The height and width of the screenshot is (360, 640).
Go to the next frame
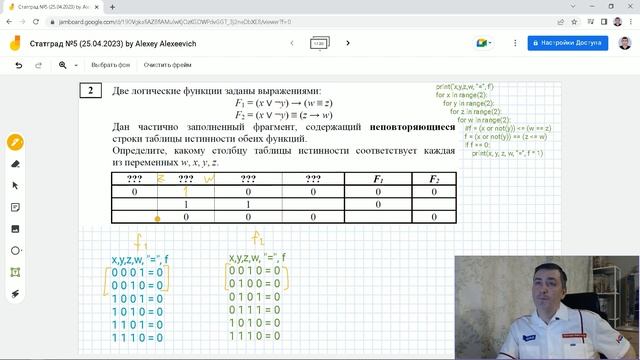348,43
